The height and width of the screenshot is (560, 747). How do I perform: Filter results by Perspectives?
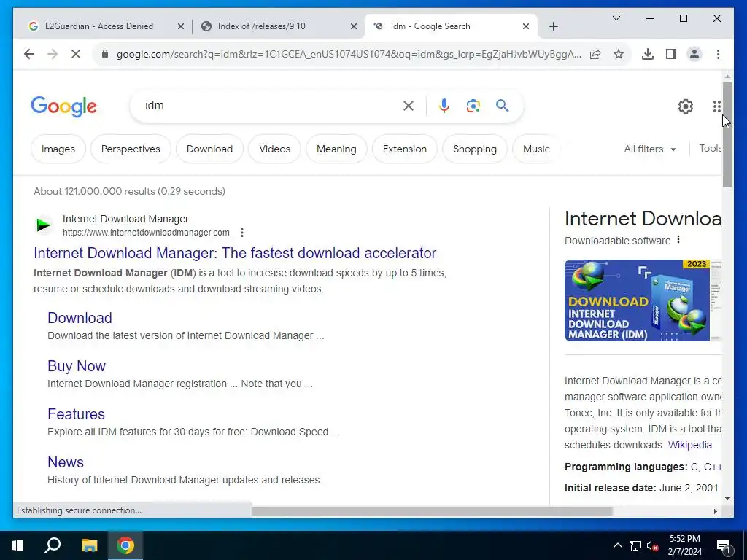(131, 149)
